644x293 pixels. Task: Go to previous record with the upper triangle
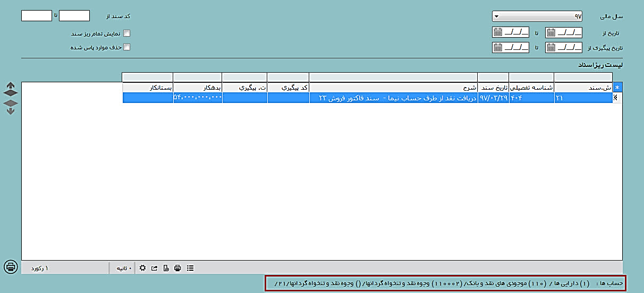[x=11, y=93]
